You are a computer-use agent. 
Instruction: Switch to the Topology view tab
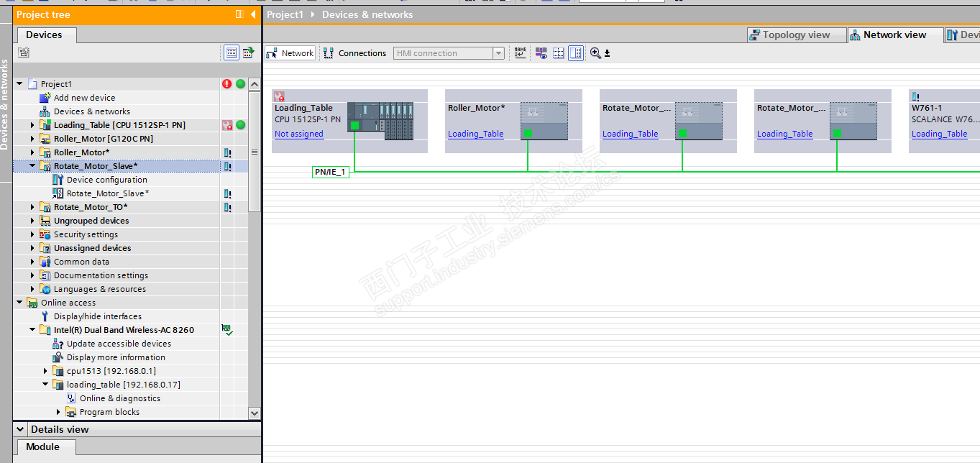[x=796, y=35]
